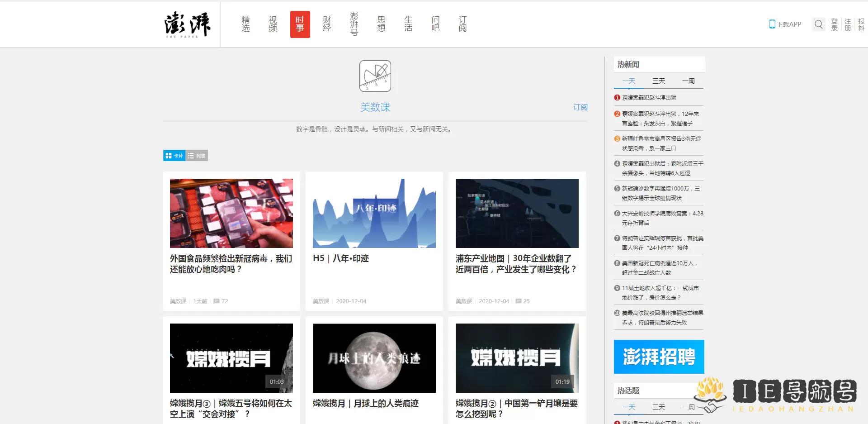Switch to 卡片 grid view
The height and width of the screenshot is (424, 868).
coord(174,156)
